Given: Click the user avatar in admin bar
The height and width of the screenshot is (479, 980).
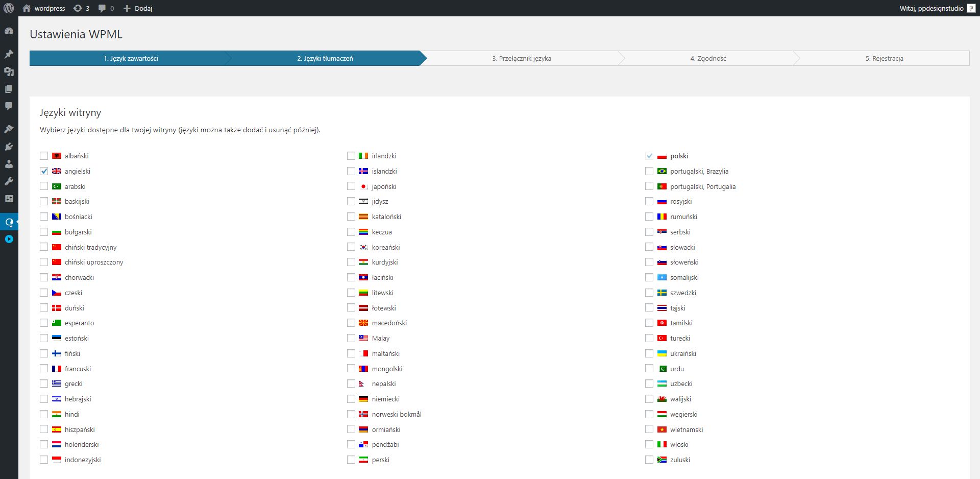Looking at the screenshot, I should pos(971,8).
